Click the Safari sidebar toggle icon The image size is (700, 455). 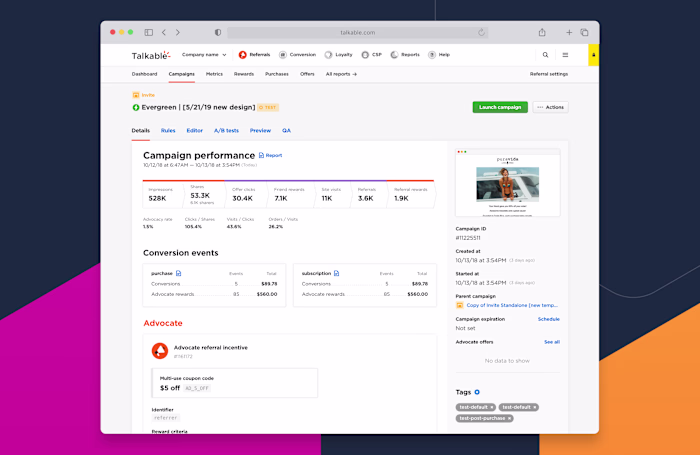click(149, 32)
